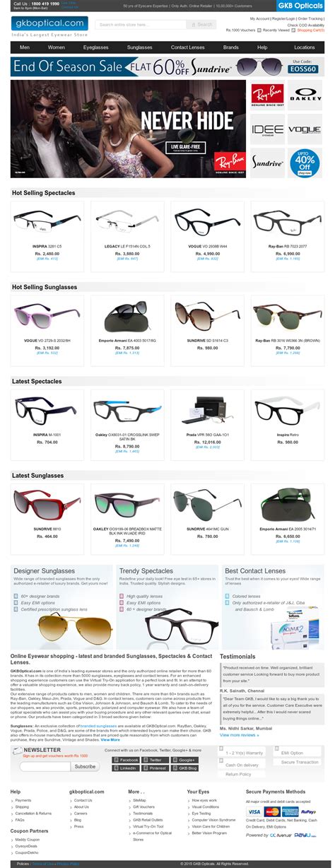Open the Vogue eyewear brand tile
The image size is (335, 868).
305,129
